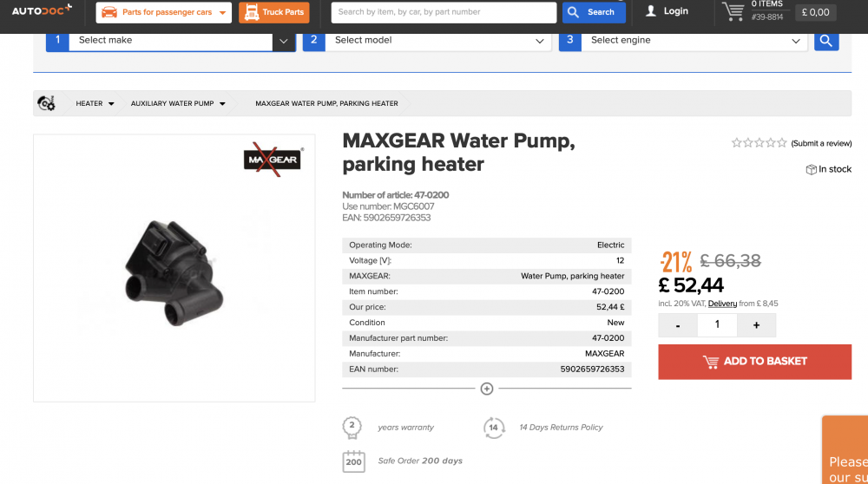This screenshot has width=868, height=484.
Task: Focus the item search input field
Action: click(444, 12)
